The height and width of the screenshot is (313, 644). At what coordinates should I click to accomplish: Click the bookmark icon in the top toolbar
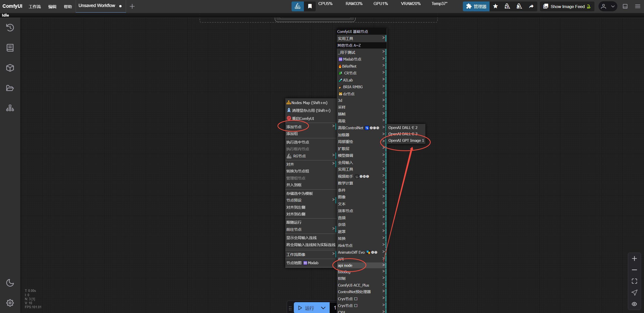(309, 6)
